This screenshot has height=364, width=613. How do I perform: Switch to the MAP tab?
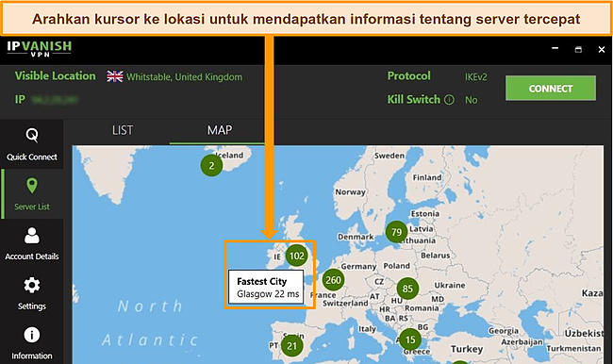220,130
